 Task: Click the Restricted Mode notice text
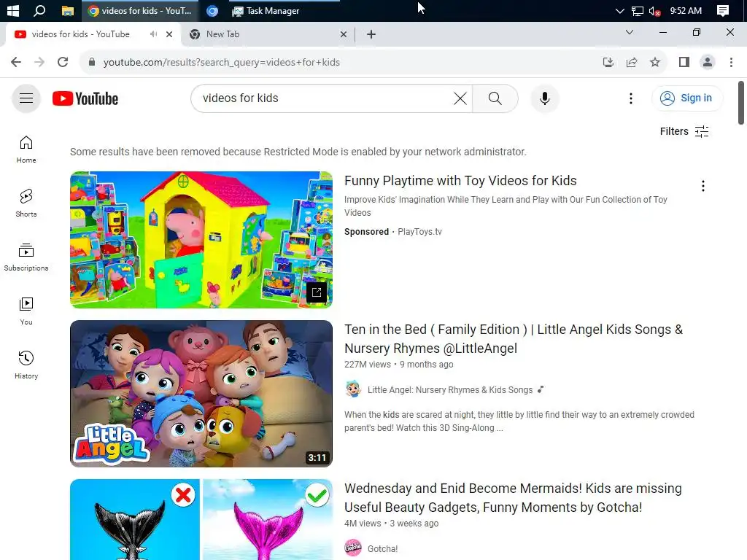click(x=298, y=152)
